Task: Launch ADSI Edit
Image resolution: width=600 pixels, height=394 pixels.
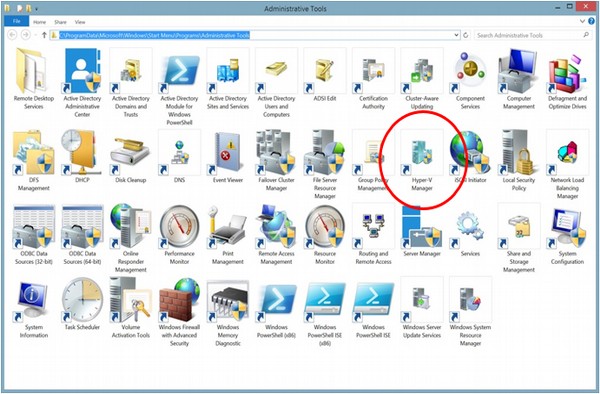Action: point(324,75)
